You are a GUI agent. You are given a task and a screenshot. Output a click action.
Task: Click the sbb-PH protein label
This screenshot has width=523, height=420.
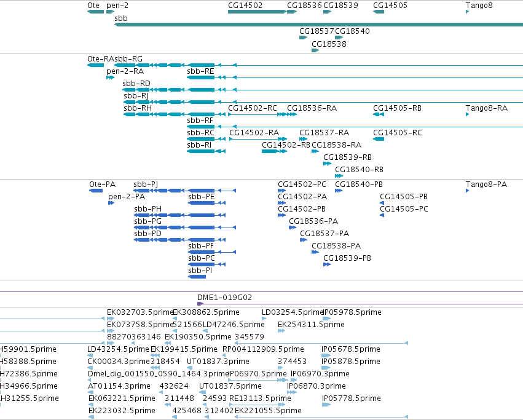(147, 209)
